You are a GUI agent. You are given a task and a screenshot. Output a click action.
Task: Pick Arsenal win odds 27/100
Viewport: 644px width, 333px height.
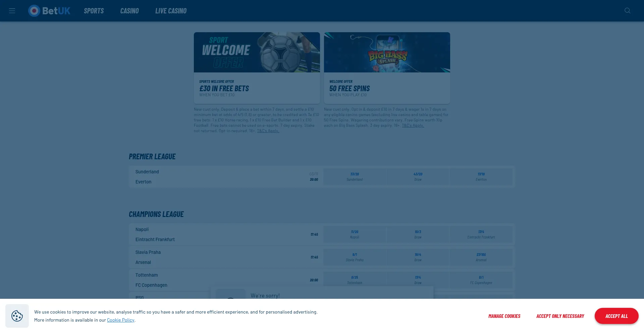[x=481, y=257]
